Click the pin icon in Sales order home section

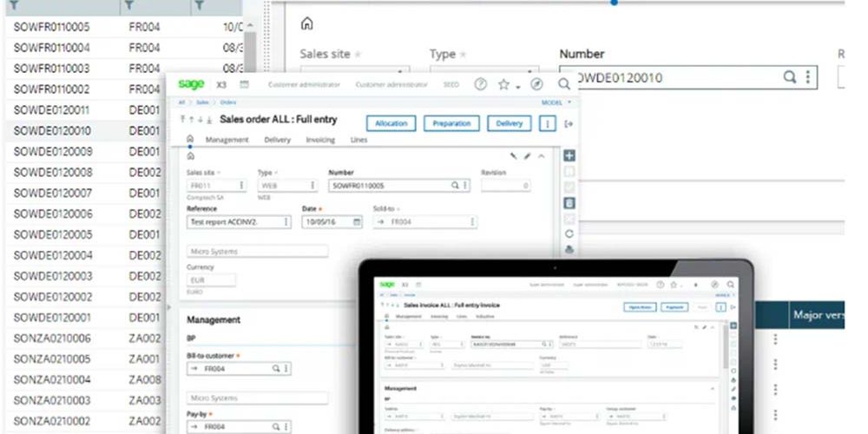[x=514, y=156]
